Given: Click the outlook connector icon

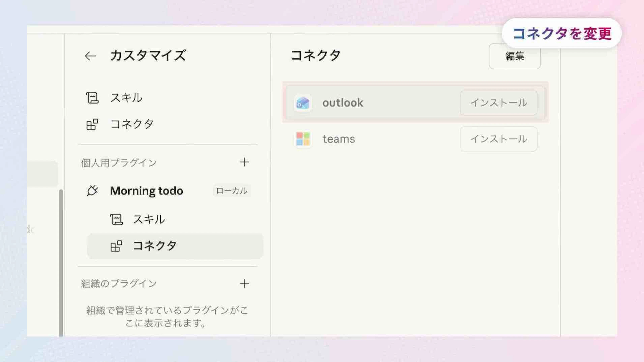Looking at the screenshot, I should point(303,103).
